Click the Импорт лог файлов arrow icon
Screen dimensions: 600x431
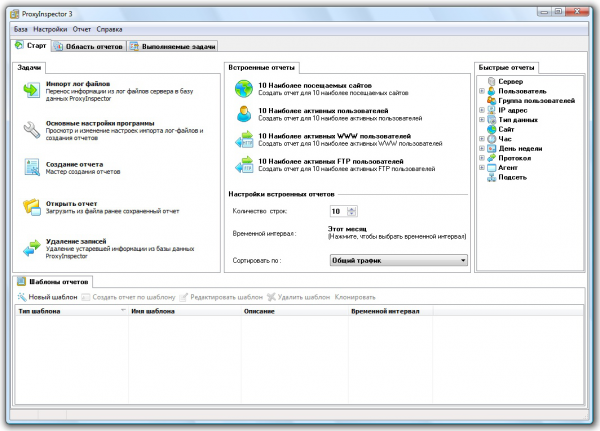[x=30, y=91]
